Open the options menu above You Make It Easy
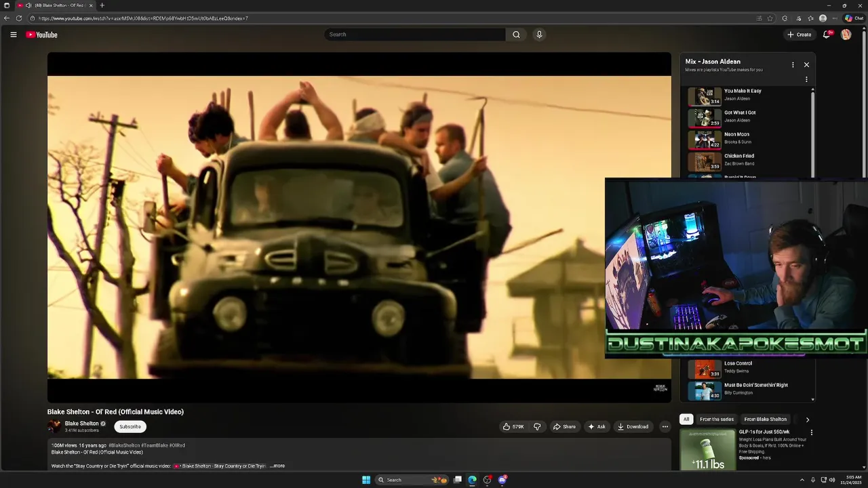Screen dimensions: 868x488 [806, 79]
